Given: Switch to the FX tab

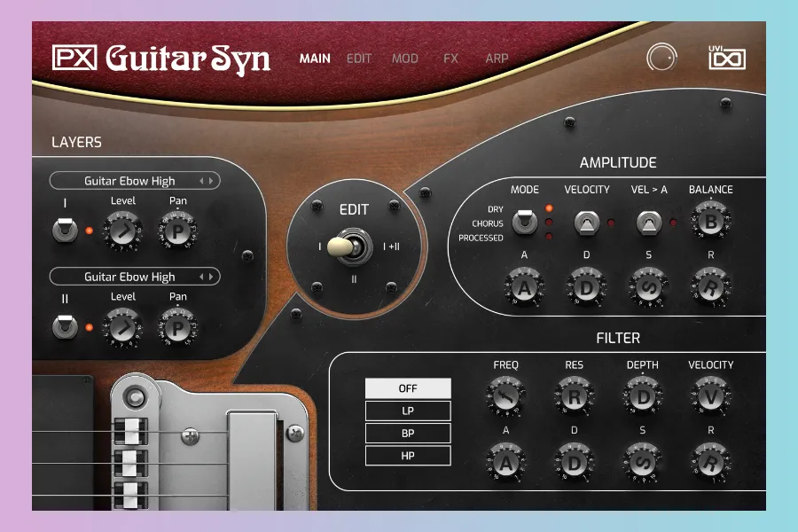Looking at the screenshot, I should coord(450,59).
